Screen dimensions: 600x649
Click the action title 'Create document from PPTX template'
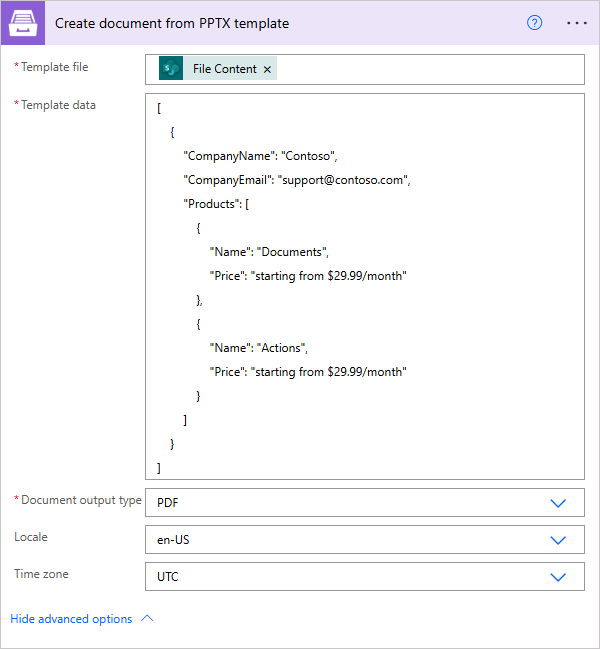click(x=172, y=24)
